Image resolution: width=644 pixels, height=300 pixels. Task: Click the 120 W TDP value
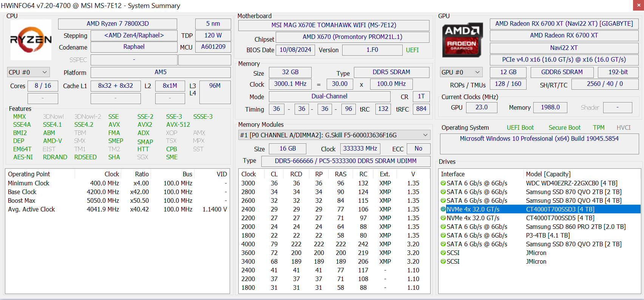click(x=213, y=36)
